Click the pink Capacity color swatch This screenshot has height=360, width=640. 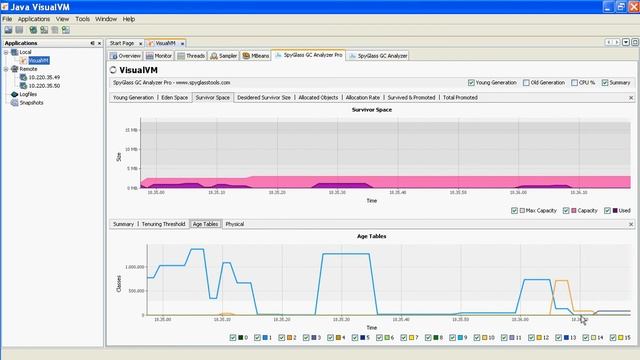coord(574,211)
